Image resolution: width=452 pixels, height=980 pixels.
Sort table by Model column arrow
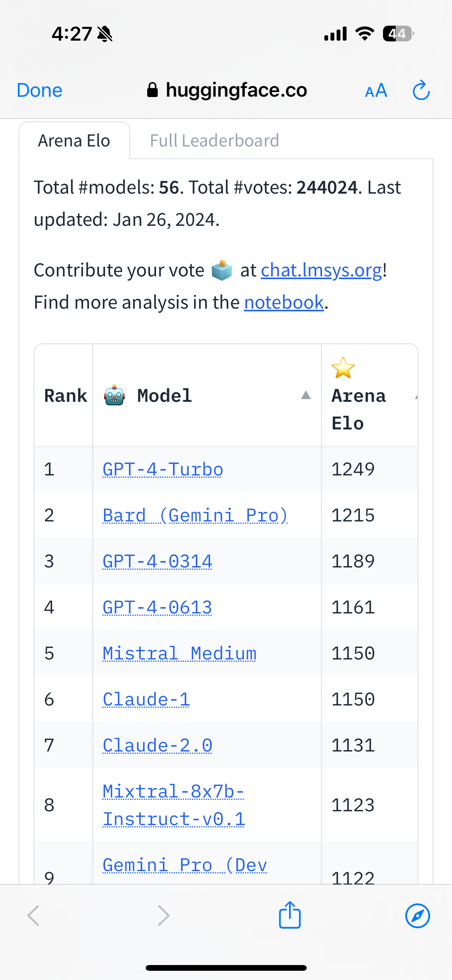pos(306,395)
